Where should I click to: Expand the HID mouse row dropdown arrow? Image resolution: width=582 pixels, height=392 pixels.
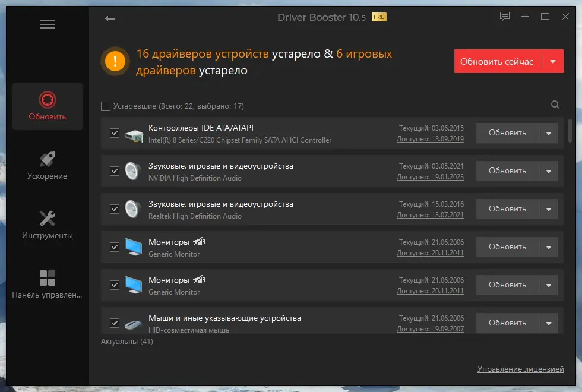pos(549,323)
